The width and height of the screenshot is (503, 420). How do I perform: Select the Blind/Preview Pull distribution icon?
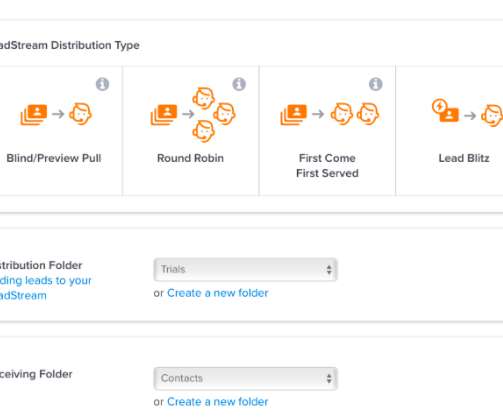pos(56,114)
